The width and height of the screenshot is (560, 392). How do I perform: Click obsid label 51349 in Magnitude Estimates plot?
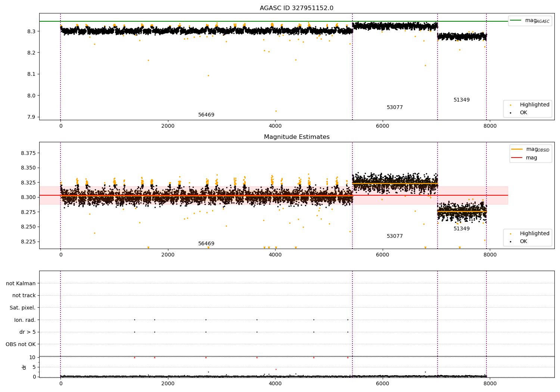coord(461,229)
